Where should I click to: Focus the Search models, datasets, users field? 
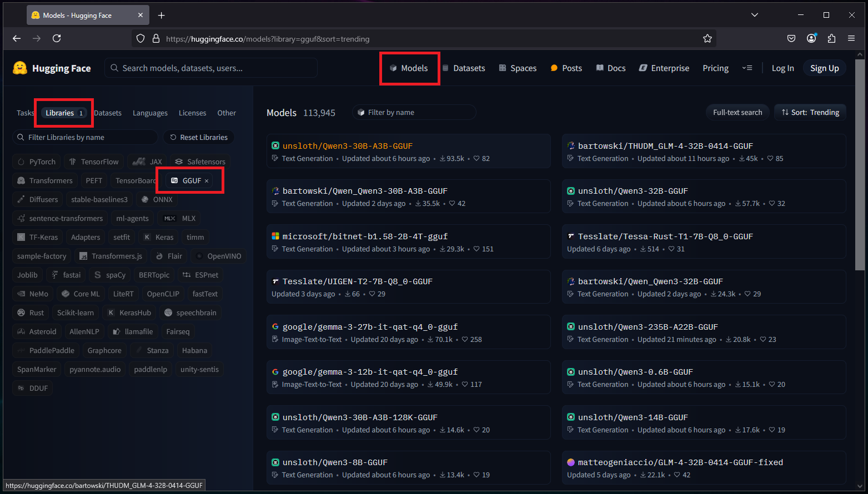point(211,68)
